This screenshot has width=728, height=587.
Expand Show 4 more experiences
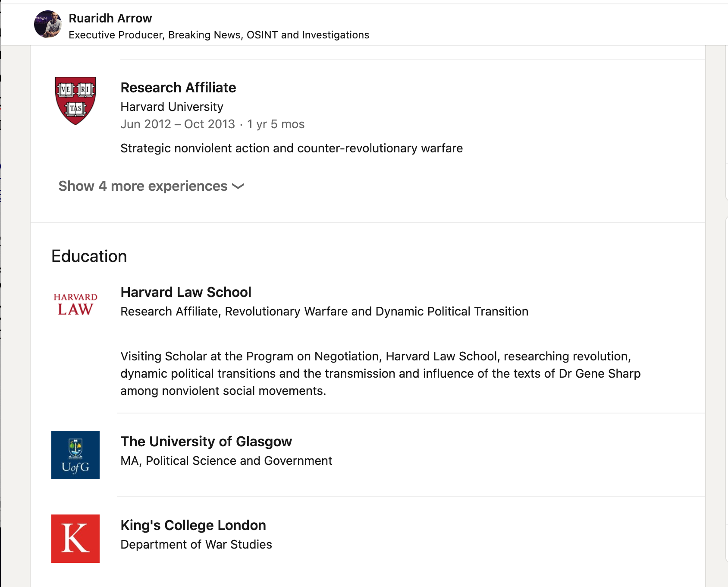[x=143, y=186]
